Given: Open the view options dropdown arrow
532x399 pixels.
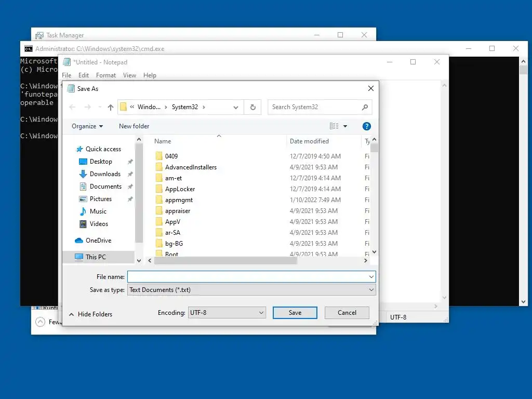Looking at the screenshot, I should 345,126.
